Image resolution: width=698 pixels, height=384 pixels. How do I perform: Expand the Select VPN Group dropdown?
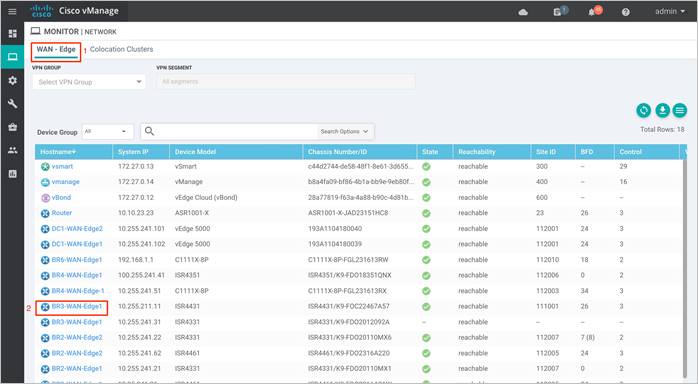click(x=89, y=82)
